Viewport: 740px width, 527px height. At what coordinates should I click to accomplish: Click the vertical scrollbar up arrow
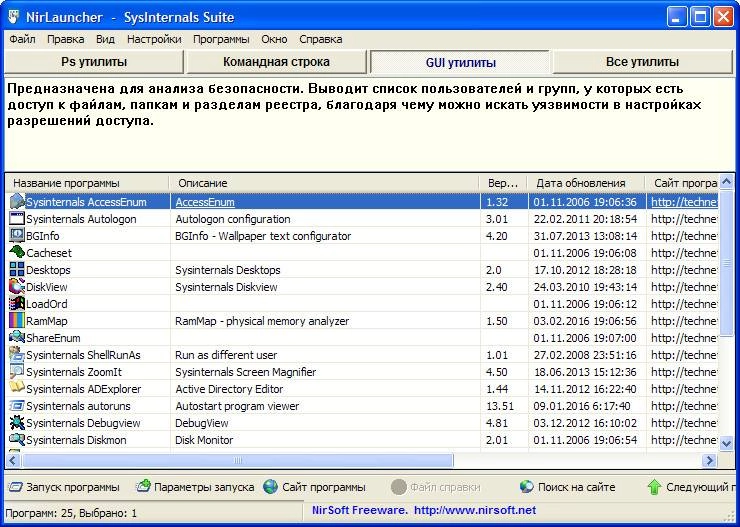tap(726, 181)
